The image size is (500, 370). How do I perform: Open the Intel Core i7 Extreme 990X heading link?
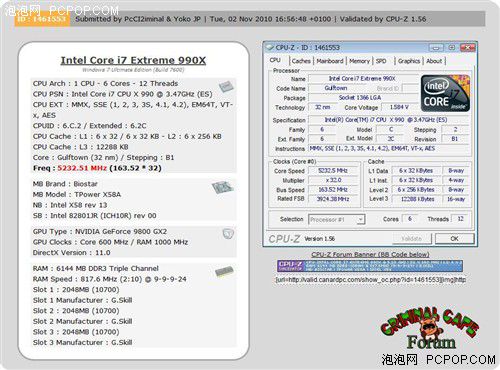pyautogui.click(x=133, y=60)
